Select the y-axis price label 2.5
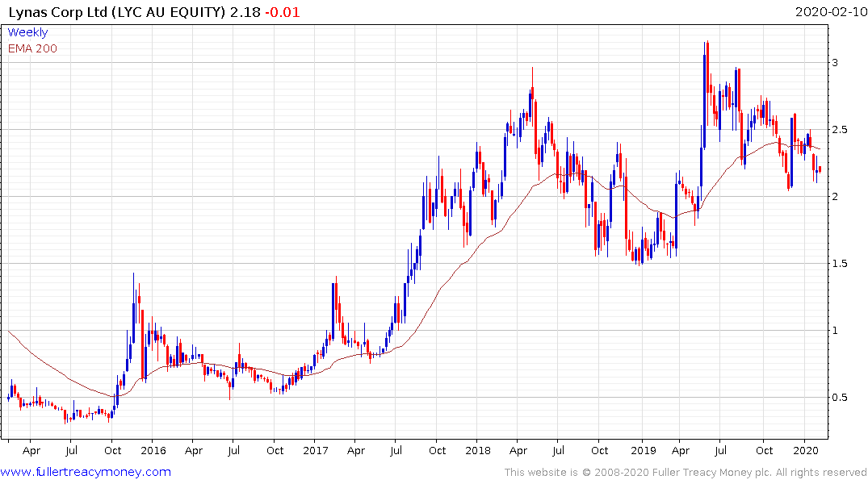The height and width of the screenshot is (484, 868). tap(839, 129)
